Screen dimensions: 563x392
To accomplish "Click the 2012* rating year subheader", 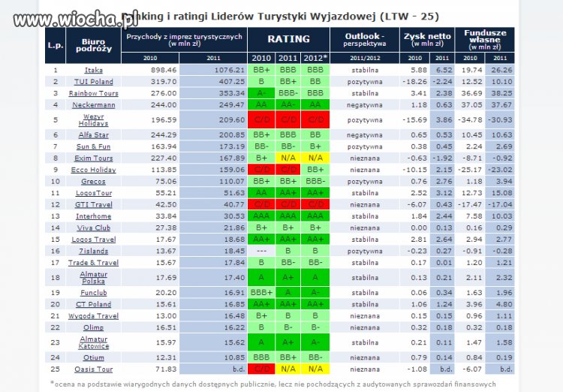I will click(x=315, y=59).
